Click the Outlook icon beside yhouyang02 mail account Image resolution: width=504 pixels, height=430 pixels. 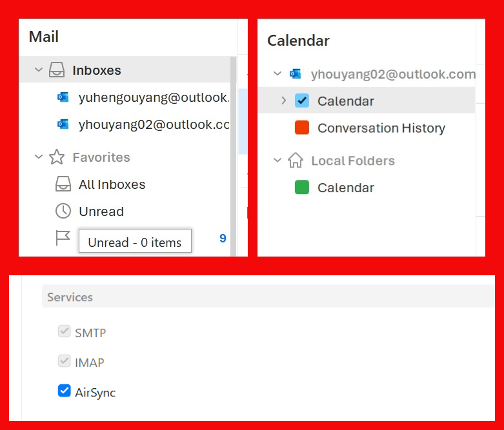pyautogui.click(x=63, y=124)
